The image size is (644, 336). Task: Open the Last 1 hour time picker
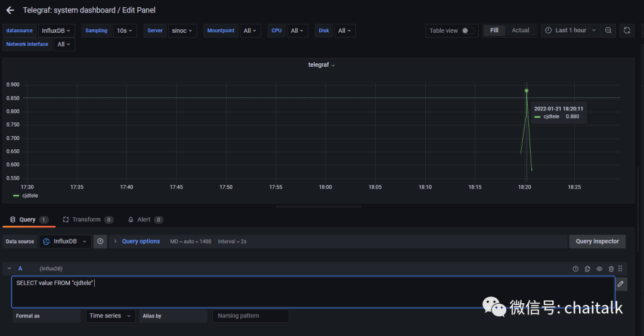pos(570,30)
